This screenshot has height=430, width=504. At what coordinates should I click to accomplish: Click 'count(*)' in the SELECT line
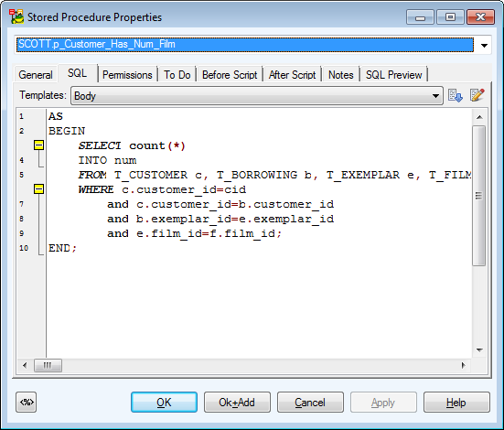click(x=157, y=145)
